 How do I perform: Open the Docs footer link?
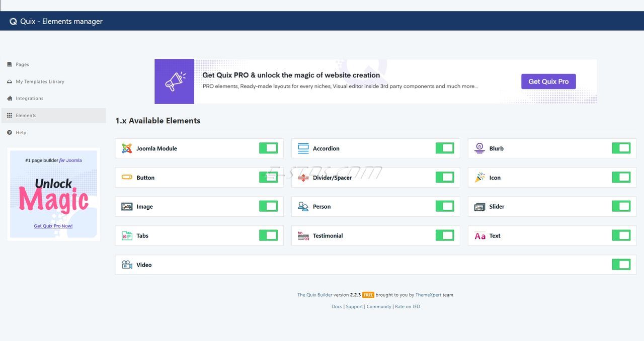[x=337, y=307]
